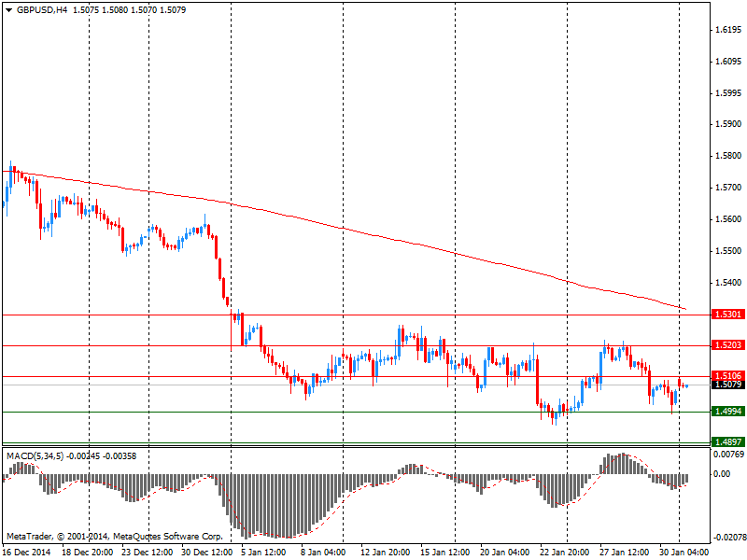Click the 1.6095 price scale value
Screen dimensions: 747x560
[729, 62]
